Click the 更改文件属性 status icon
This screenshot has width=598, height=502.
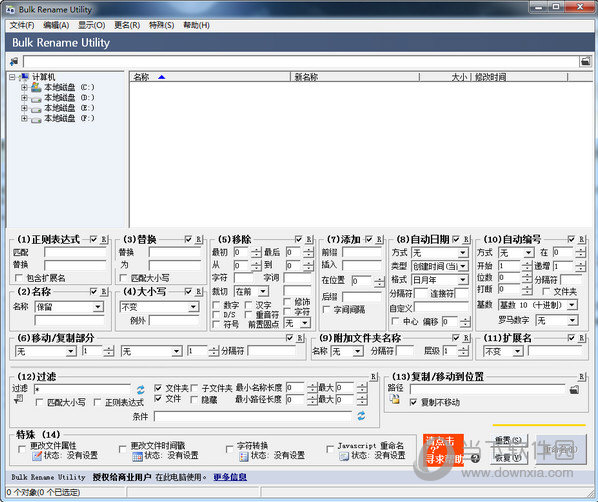click(37, 455)
